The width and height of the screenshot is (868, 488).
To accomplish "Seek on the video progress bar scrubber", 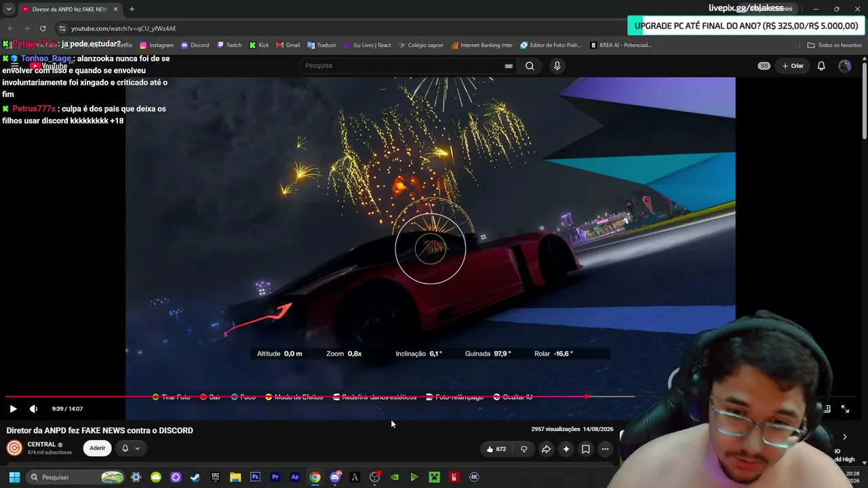I will [587, 396].
